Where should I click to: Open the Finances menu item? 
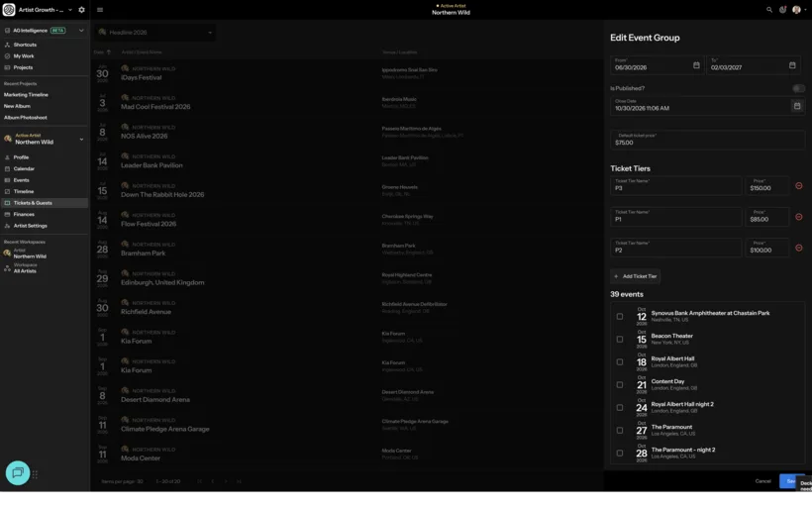coord(24,214)
